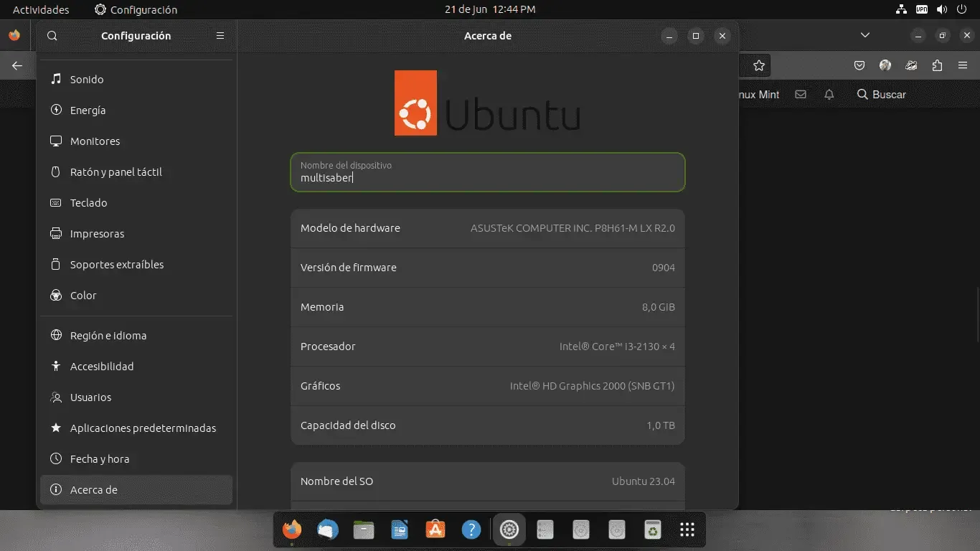Click the notifications bell in the Firefox page
980x551 pixels.
point(829,94)
